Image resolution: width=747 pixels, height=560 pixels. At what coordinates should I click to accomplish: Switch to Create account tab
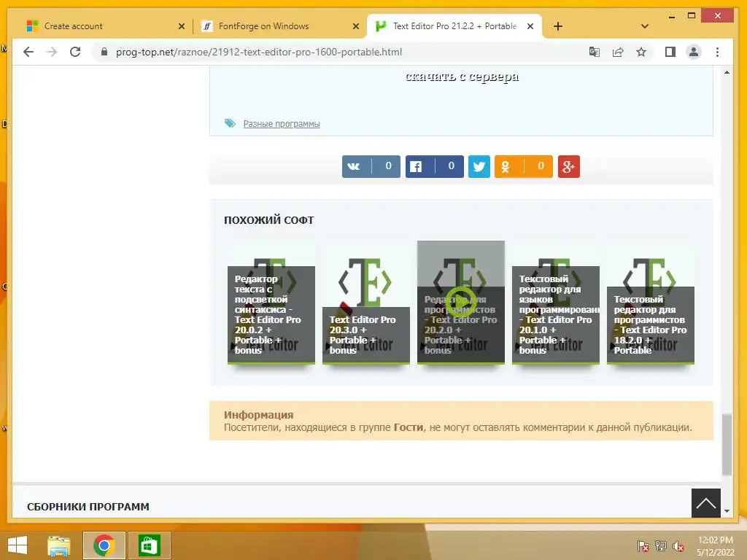[106, 26]
